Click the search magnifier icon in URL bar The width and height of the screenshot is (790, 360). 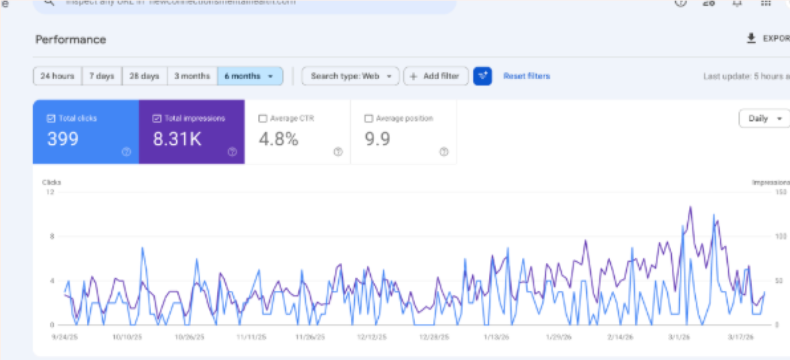[x=48, y=2]
